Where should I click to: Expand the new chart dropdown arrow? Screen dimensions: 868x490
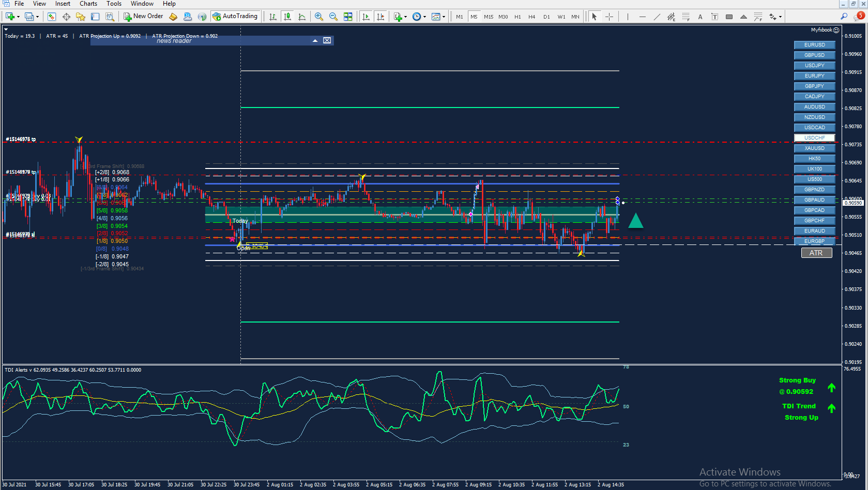click(18, 17)
